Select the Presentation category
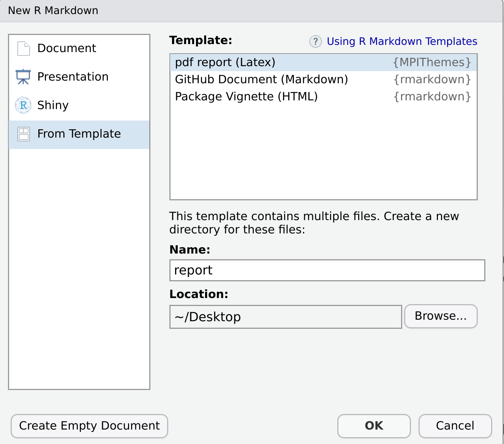This screenshot has width=504, height=444. pyautogui.click(x=79, y=77)
